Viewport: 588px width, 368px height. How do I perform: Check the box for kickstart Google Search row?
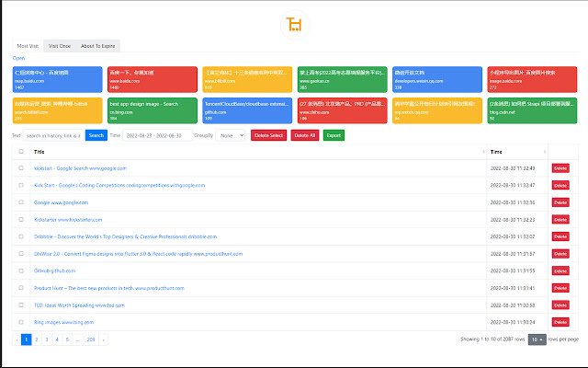click(x=21, y=167)
